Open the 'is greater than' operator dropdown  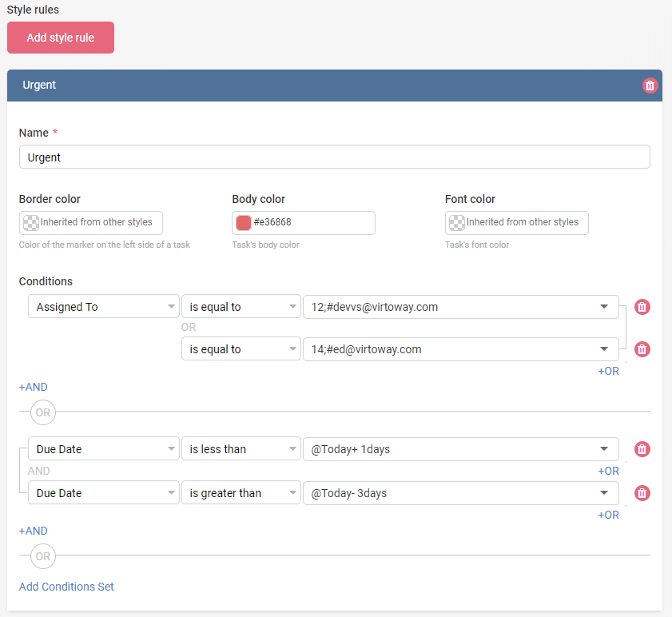241,492
